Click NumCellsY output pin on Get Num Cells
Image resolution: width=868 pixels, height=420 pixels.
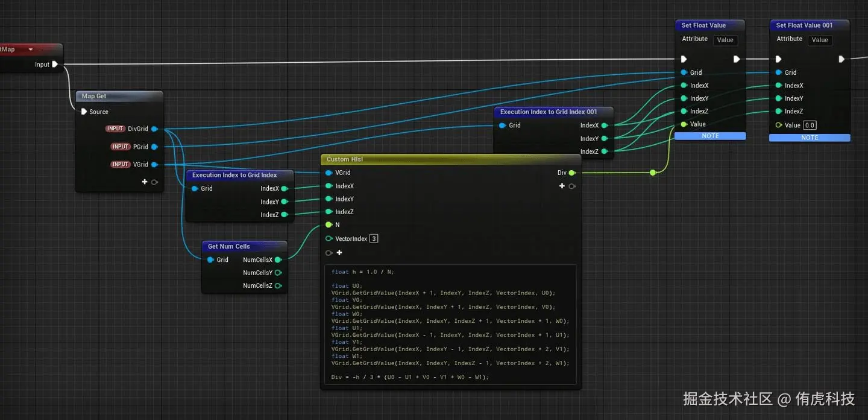point(278,273)
